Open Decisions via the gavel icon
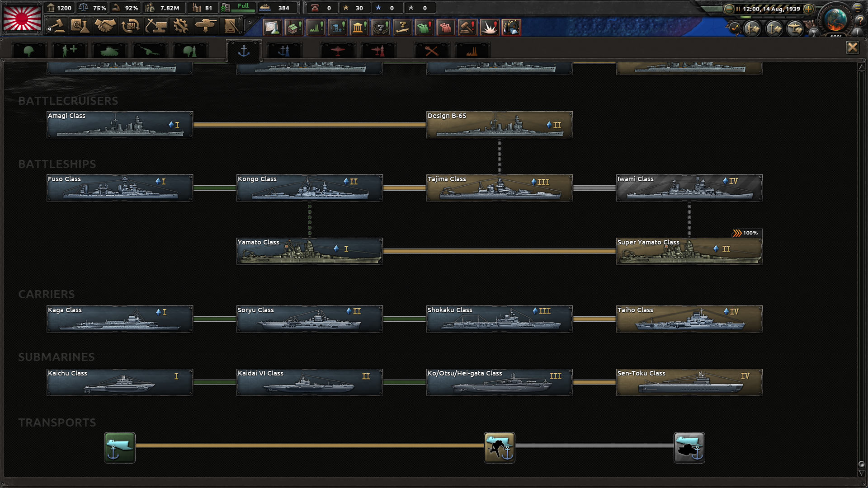The image size is (868, 488). (56, 26)
